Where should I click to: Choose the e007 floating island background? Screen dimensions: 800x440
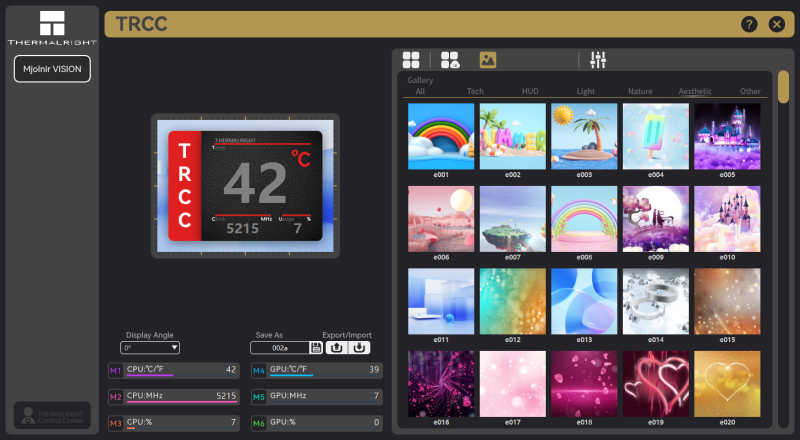coord(513,219)
